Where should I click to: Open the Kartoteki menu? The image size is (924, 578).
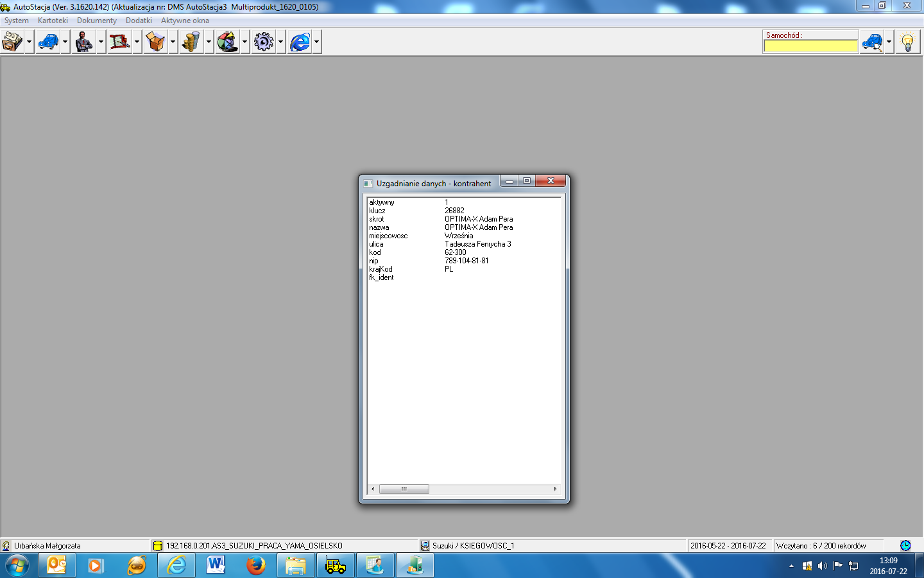coord(53,21)
